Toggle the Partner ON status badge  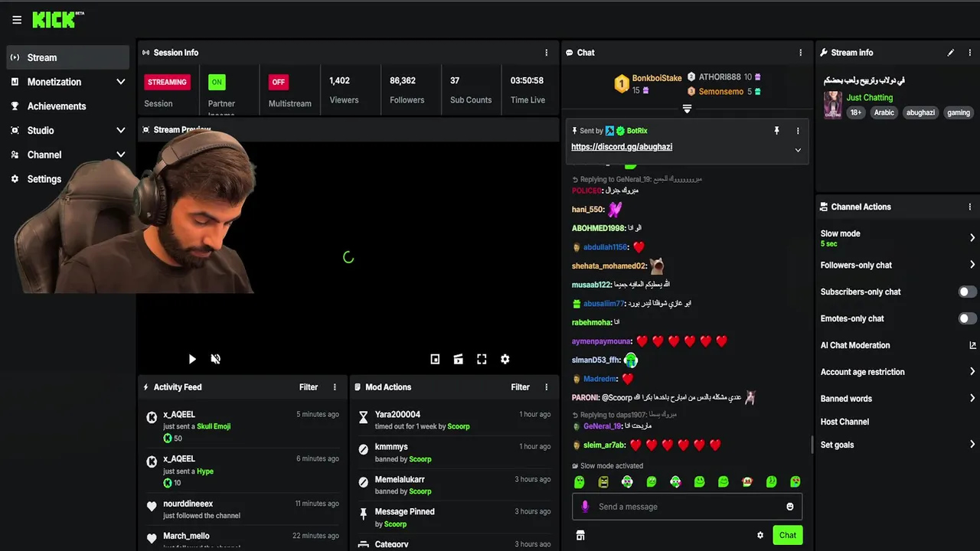click(217, 82)
